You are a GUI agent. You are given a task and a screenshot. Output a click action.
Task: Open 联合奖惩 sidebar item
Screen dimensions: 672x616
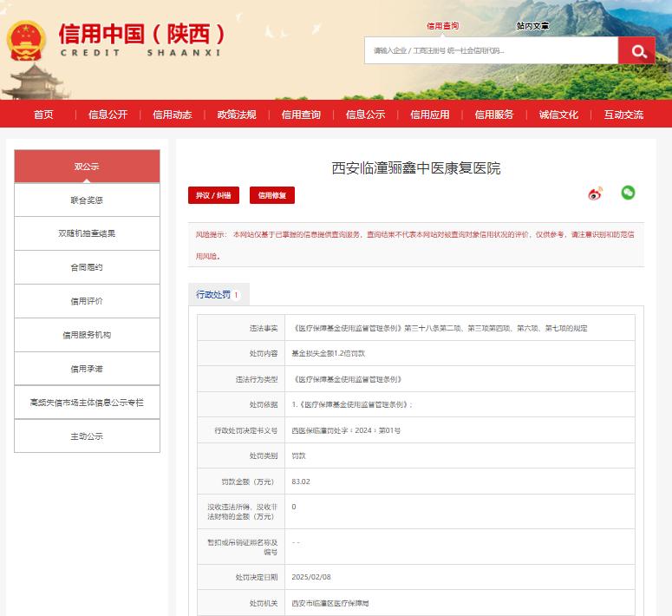click(x=87, y=200)
